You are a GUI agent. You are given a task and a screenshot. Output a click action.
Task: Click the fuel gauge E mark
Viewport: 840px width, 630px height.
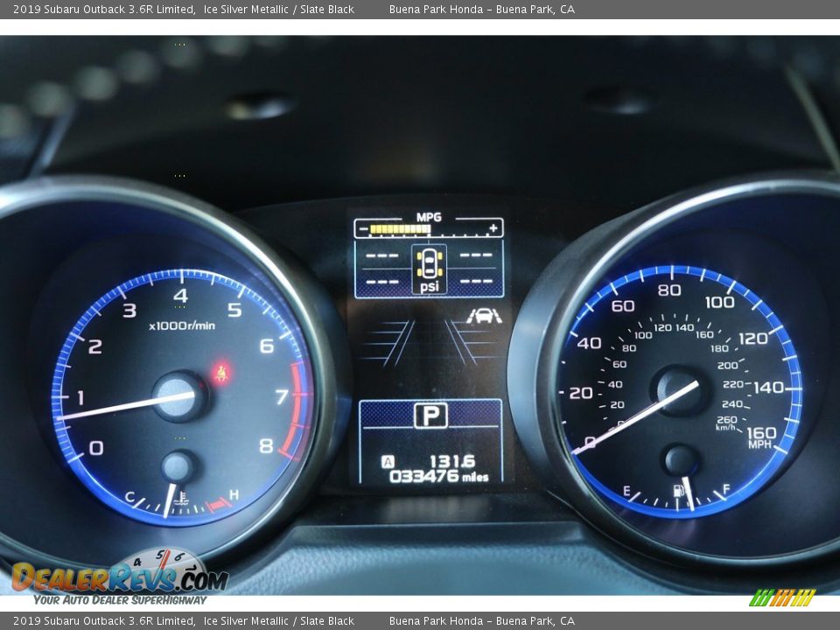pos(626,491)
